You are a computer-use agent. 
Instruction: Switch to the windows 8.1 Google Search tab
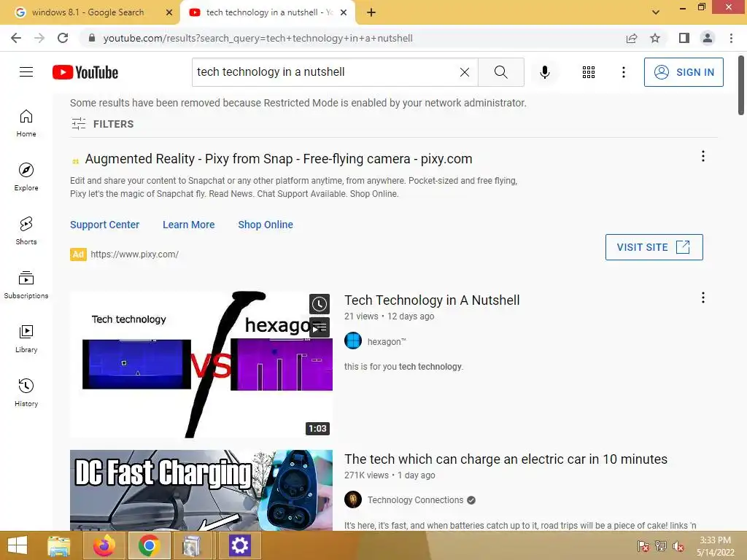coord(88,12)
